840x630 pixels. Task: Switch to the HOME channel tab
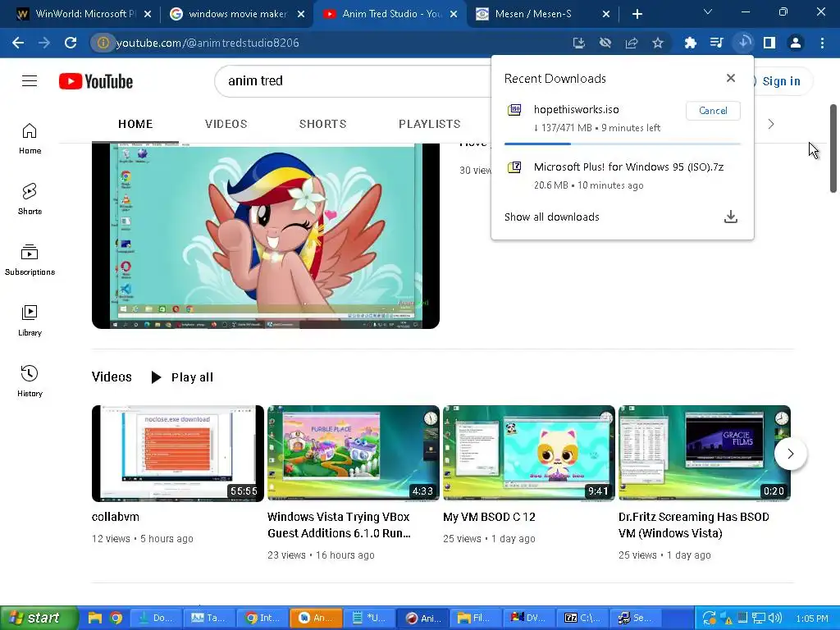(x=135, y=125)
